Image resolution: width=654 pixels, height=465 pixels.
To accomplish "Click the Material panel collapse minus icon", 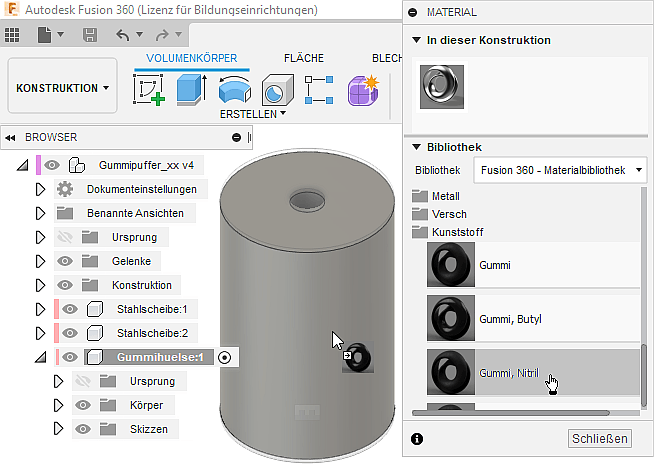I will point(413,13).
